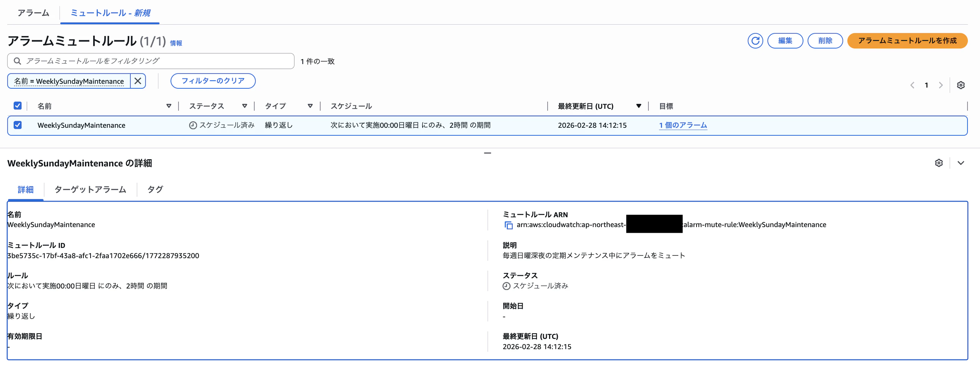Grab the split panel resize handle

(x=487, y=153)
